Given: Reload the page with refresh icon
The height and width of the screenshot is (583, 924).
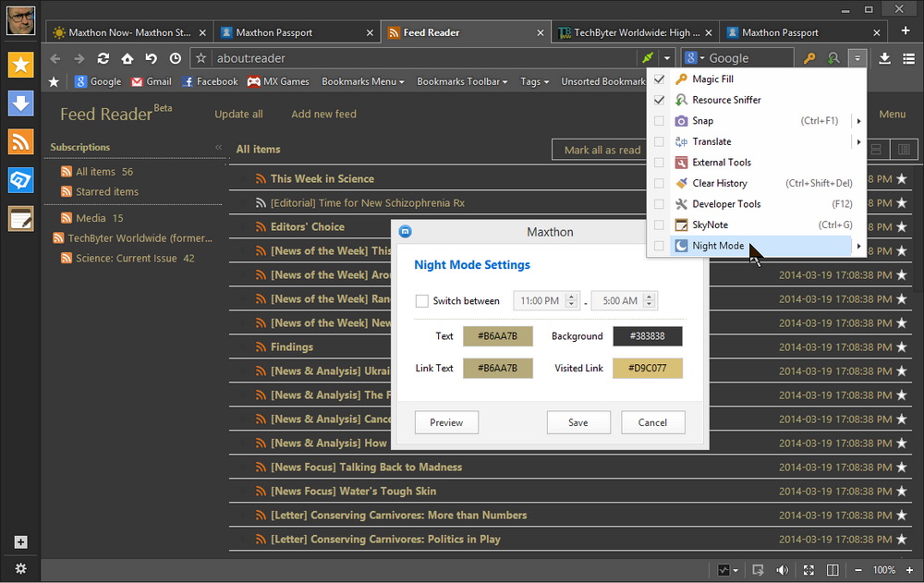Looking at the screenshot, I should tap(103, 58).
